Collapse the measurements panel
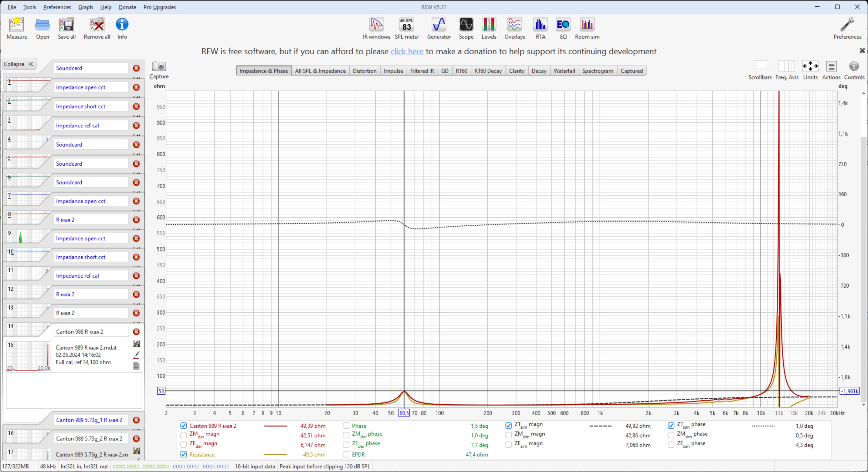Viewport: 868px width, 472px height. point(19,64)
